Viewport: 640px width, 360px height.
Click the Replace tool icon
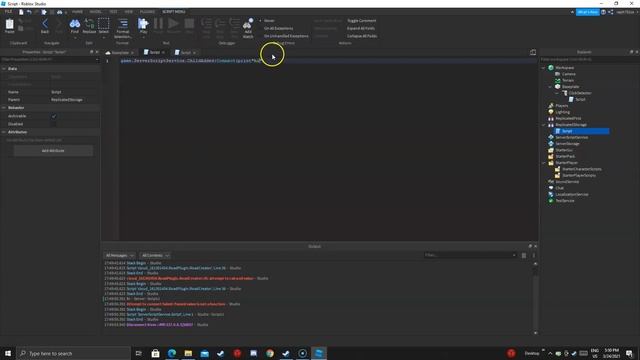89,25
